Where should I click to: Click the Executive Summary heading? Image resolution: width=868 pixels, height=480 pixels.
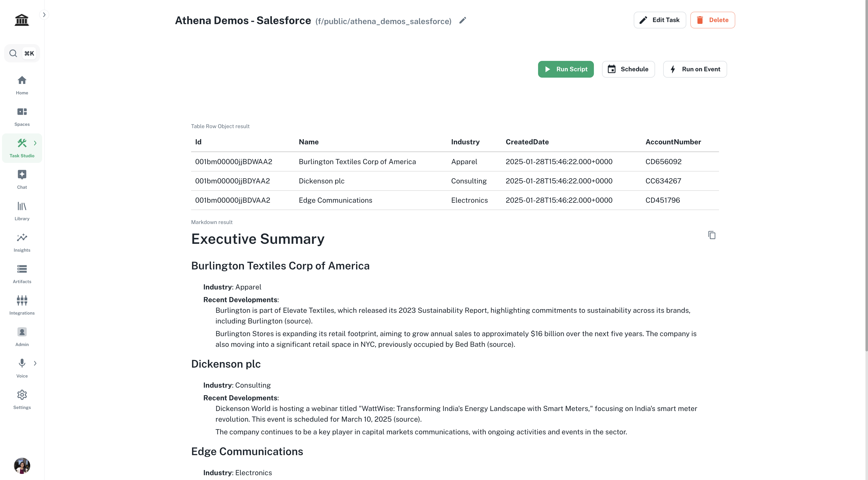click(x=258, y=239)
